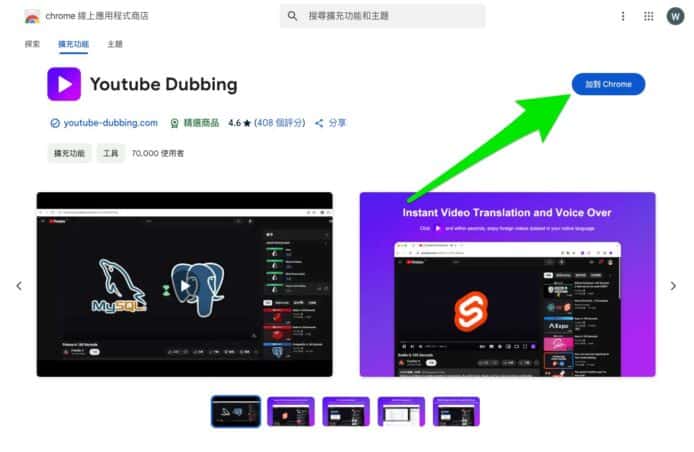
Task: Show the previous screenshot with left arrow
Action: 18,286
